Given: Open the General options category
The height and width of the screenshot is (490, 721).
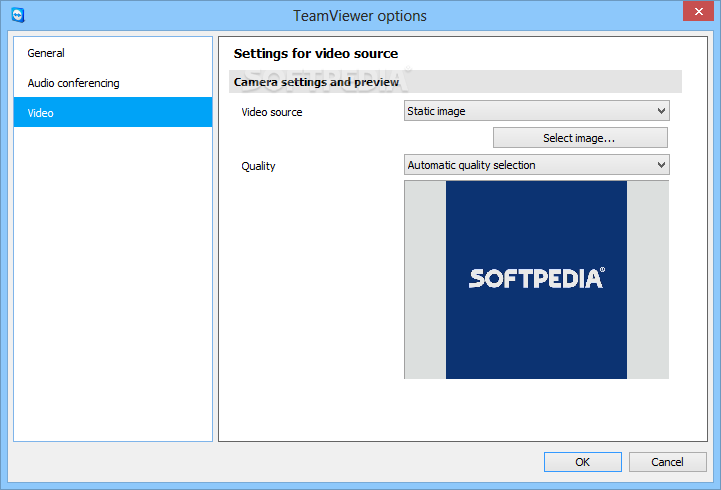Looking at the screenshot, I should tap(113, 53).
